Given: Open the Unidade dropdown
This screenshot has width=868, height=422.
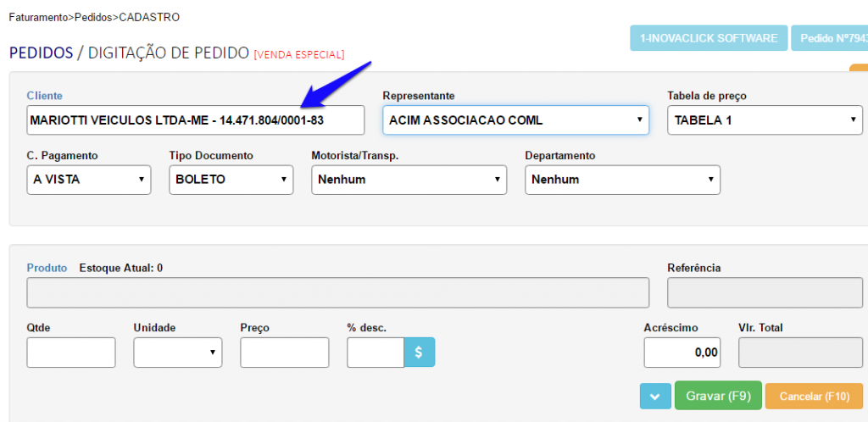Looking at the screenshot, I should click(x=177, y=353).
